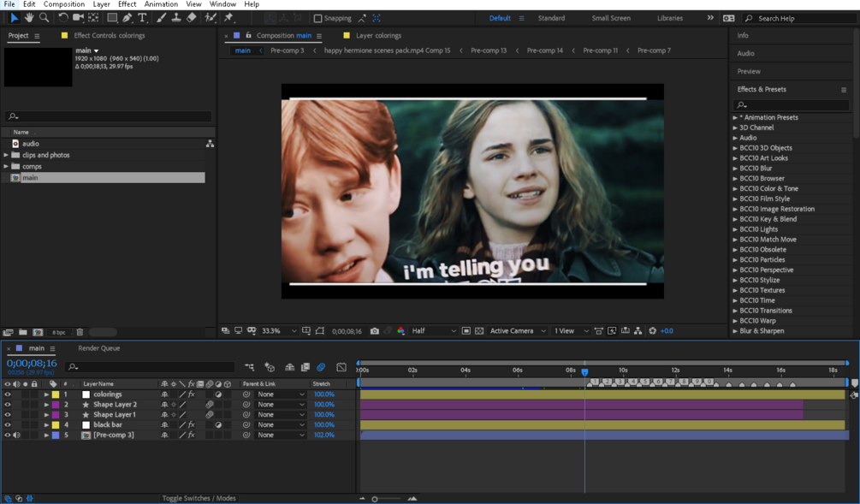
Task: Select the Pan Behind anchor point tool
Action: pos(94,18)
